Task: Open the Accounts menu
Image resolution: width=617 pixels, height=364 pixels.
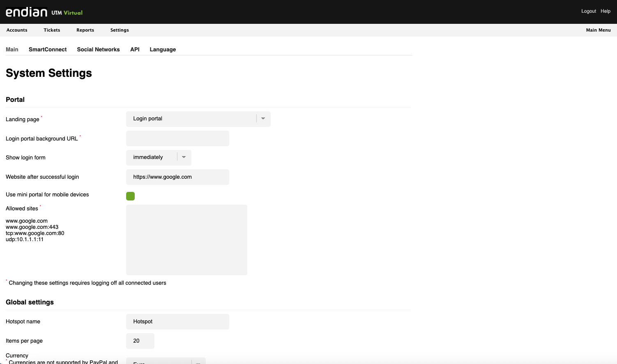Action: 17,30
